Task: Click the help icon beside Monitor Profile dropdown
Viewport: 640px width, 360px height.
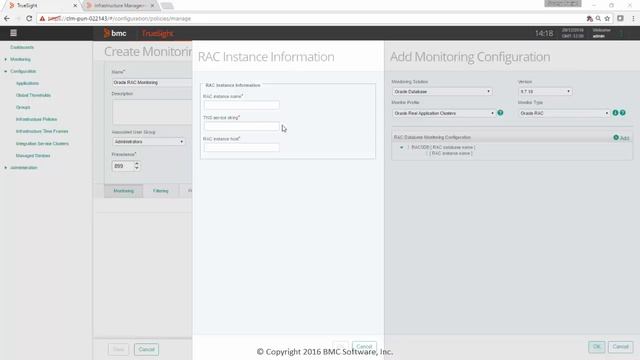Action: click(500, 113)
